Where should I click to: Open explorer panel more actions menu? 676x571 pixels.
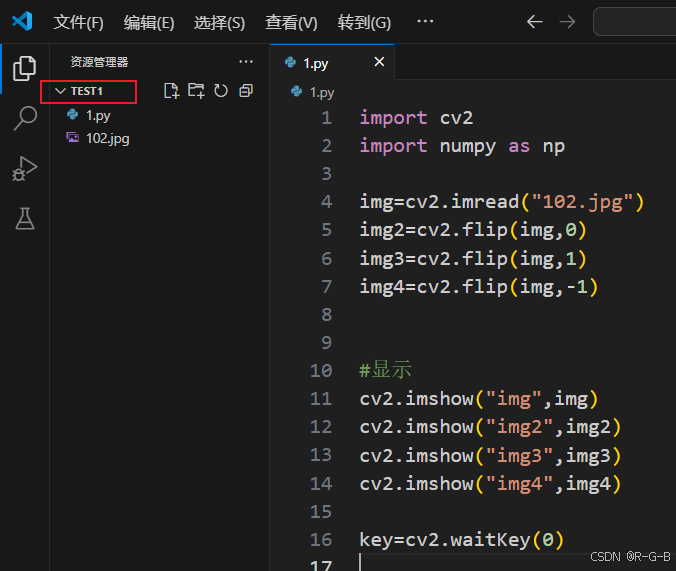246,62
